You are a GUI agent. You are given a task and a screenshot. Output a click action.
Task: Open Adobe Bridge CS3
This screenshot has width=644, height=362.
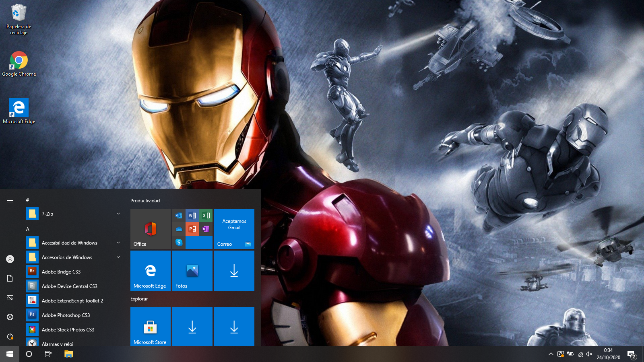point(74,272)
